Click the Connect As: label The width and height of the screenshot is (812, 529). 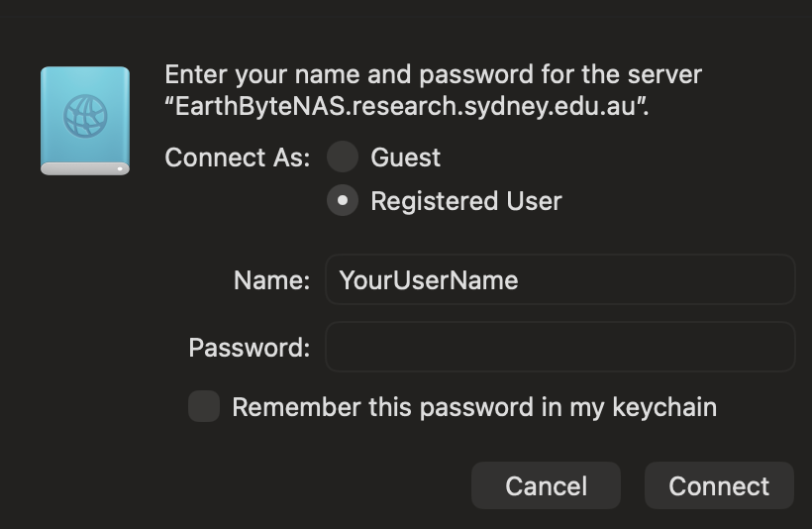(237, 158)
